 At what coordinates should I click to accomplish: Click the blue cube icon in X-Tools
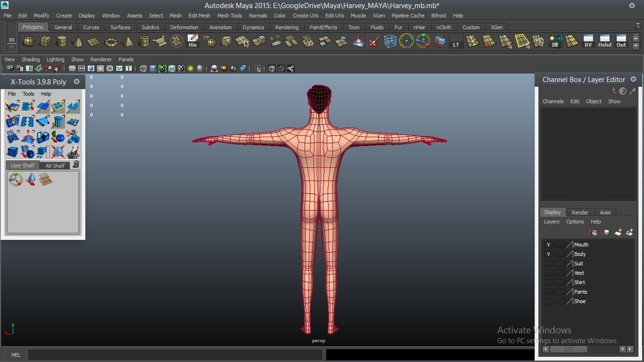point(12,152)
